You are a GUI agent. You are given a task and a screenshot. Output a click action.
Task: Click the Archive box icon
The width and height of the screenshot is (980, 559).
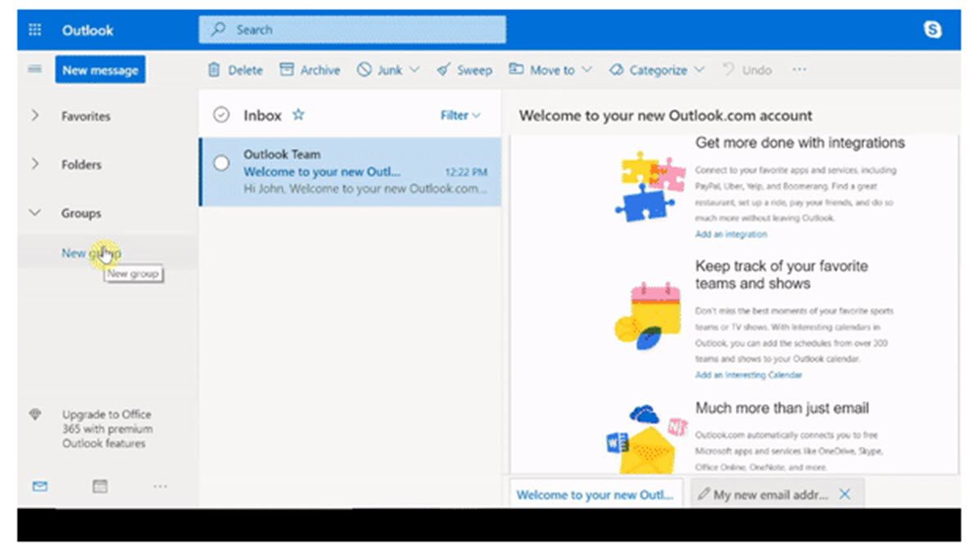click(287, 70)
